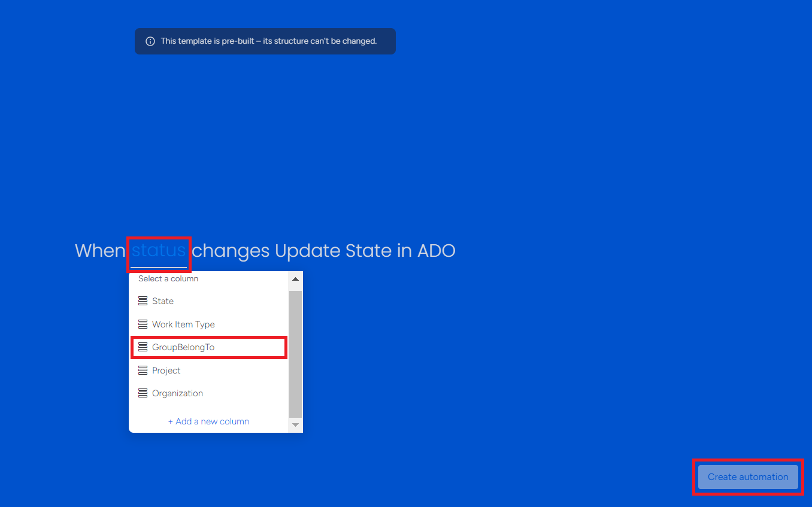
Task: Click the column icon beside State
Action: point(143,301)
